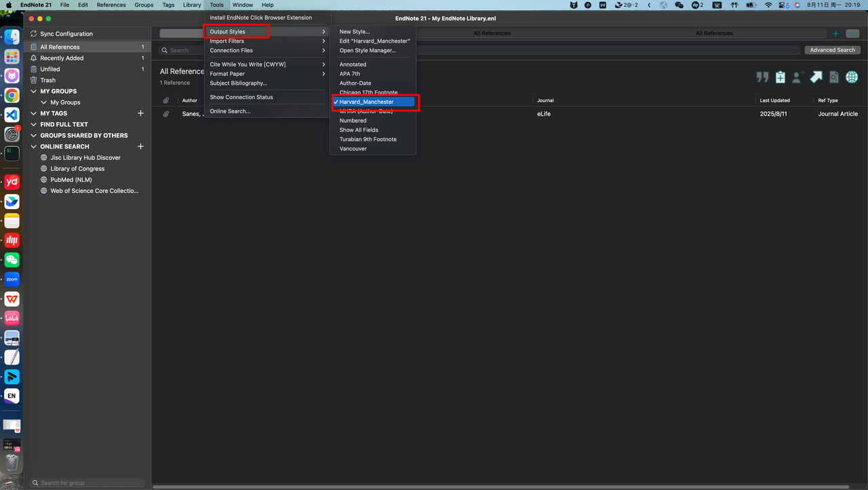Click the Search for group field
868x490 pixels.
[x=87, y=483]
